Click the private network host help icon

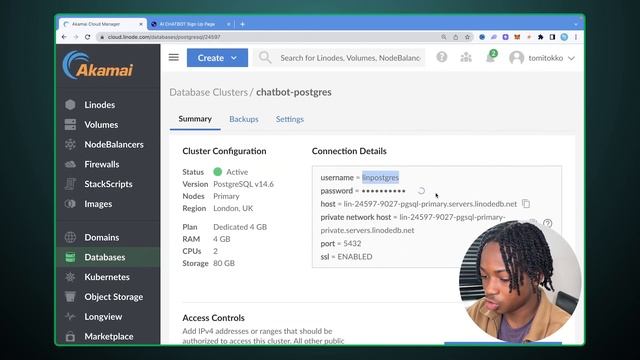tap(547, 223)
